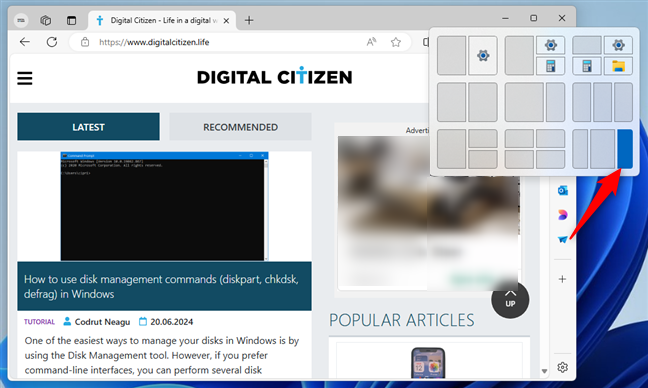Click the POPULAR ARTICLES heading
The height and width of the screenshot is (388, 648).
click(402, 320)
